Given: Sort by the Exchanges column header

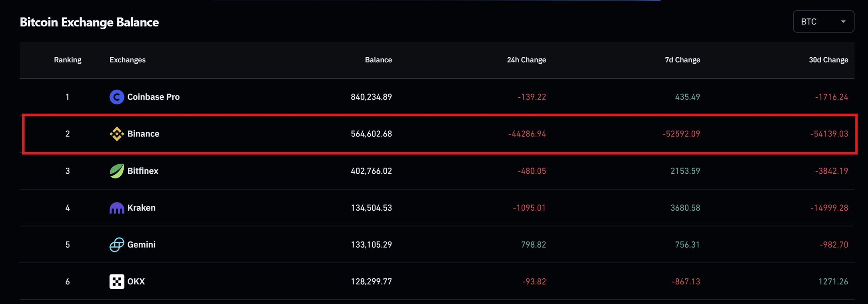Looking at the screenshot, I should 128,60.
